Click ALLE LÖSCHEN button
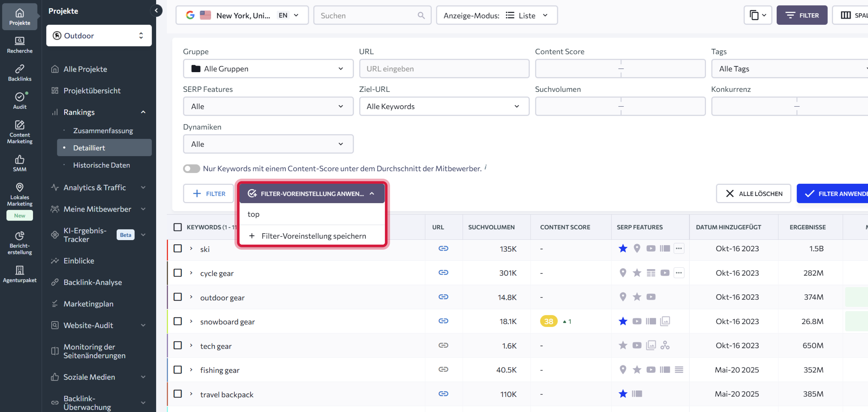868x412 pixels. [x=753, y=193]
